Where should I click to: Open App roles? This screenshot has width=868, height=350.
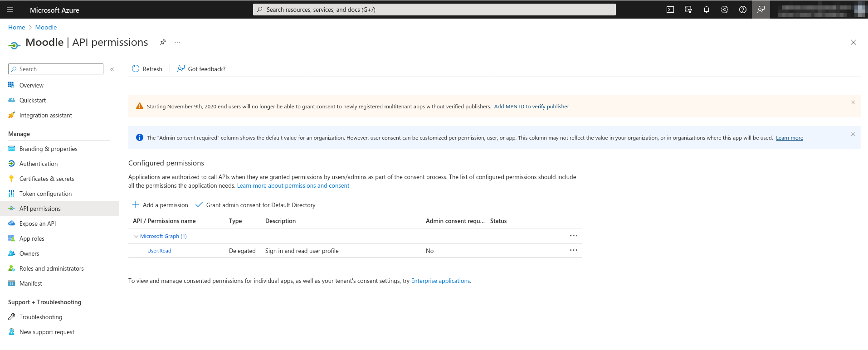pos(32,238)
